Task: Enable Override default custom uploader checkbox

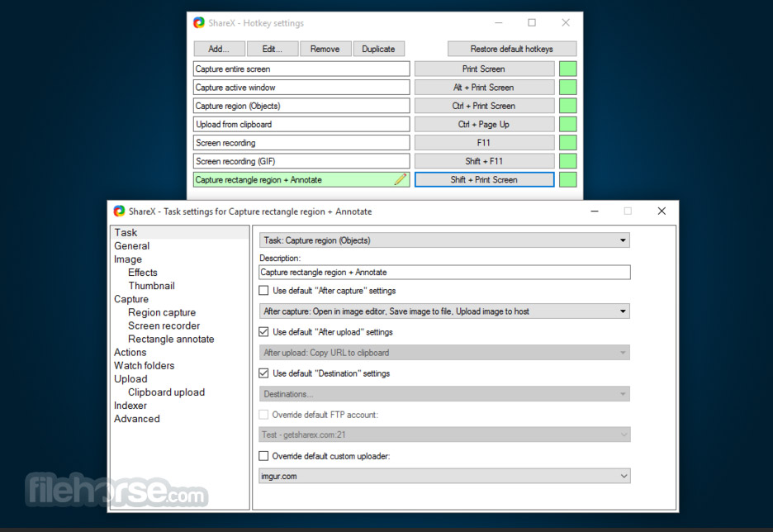Action: [x=263, y=456]
